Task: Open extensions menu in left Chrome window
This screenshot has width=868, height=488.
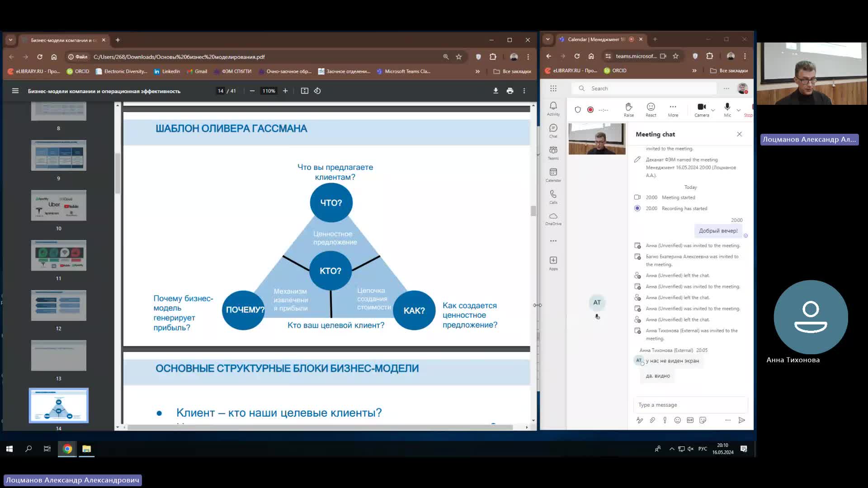Action: (x=493, y=57)
